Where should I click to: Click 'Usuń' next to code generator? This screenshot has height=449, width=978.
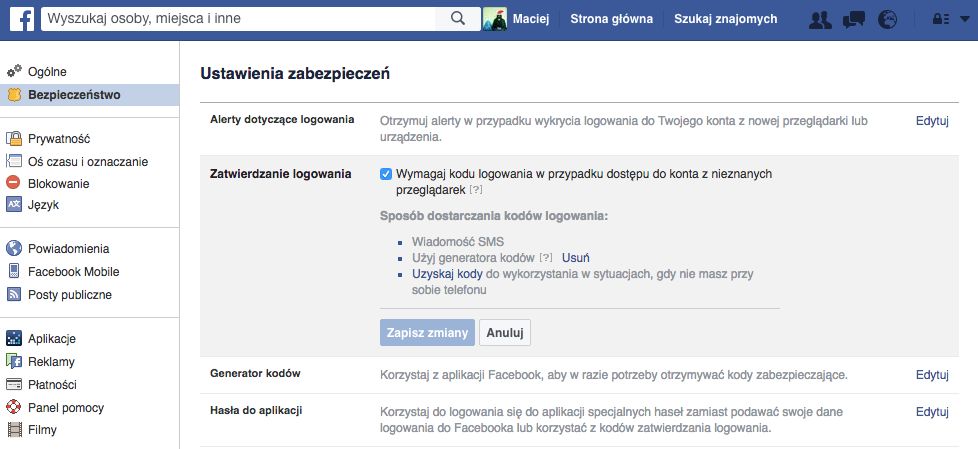point(575,257)
